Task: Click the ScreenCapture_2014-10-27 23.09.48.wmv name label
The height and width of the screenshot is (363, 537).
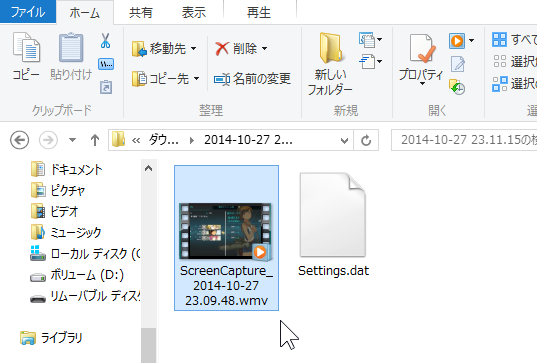Action: tap(226, 286)
